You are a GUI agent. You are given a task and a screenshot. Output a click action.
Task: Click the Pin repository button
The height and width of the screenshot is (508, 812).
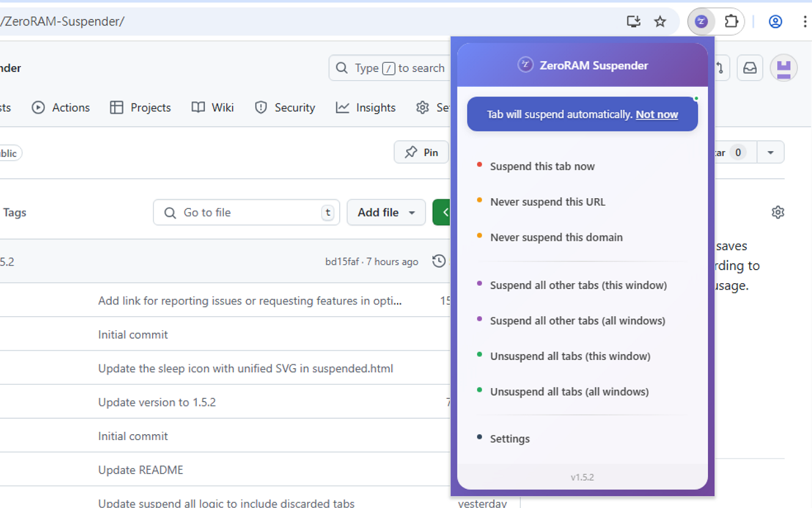click(x=421, y=152)
